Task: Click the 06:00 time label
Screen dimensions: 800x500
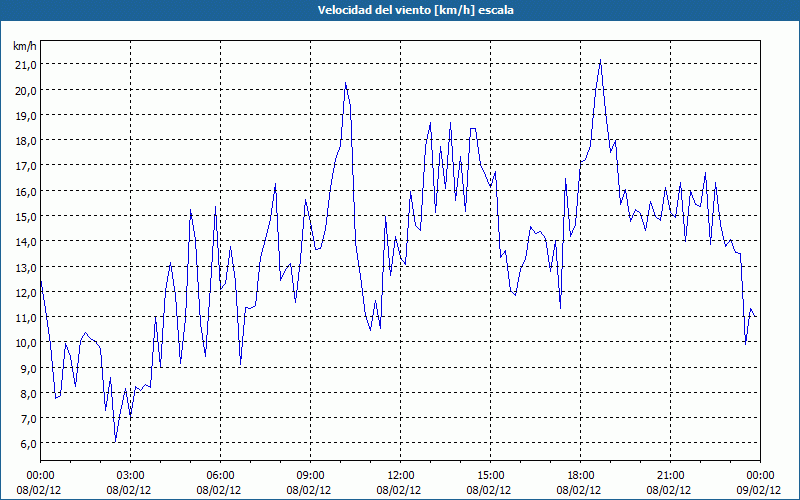Action: point(220,476)
